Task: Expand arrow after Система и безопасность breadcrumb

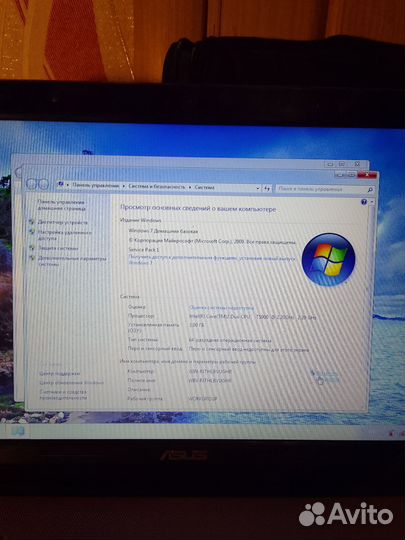Action: point(190,187)
